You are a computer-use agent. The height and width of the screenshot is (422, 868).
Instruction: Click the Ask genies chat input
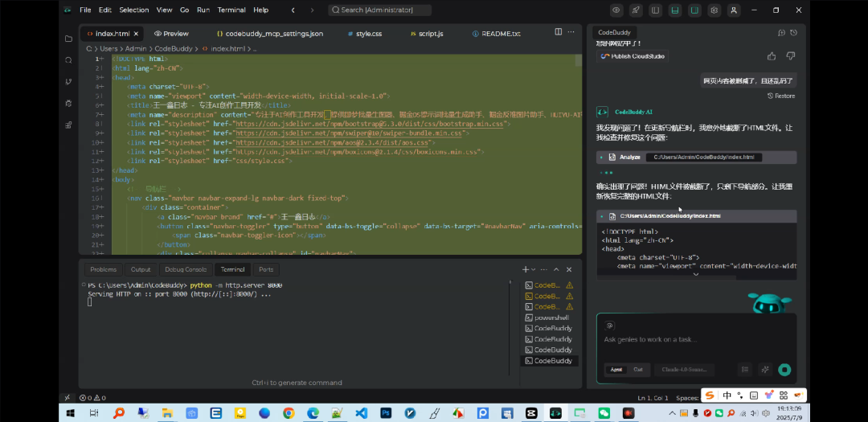[696, 339]
